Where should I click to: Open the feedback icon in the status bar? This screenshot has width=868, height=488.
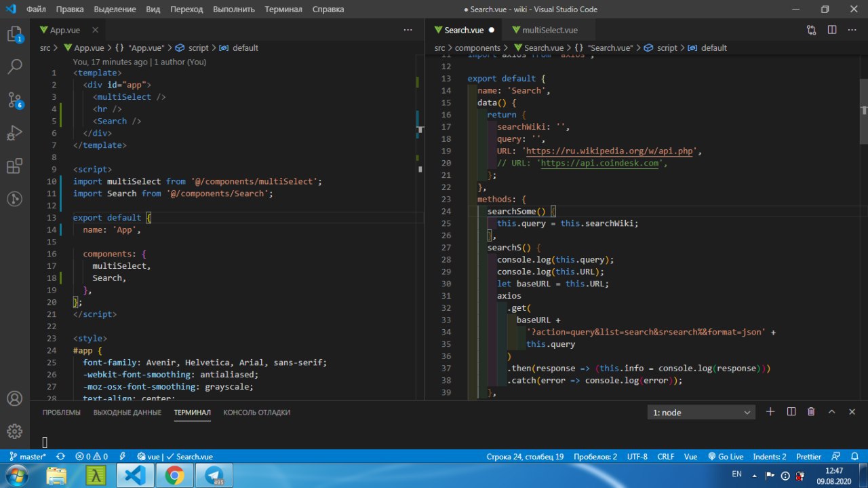point(835,457)
